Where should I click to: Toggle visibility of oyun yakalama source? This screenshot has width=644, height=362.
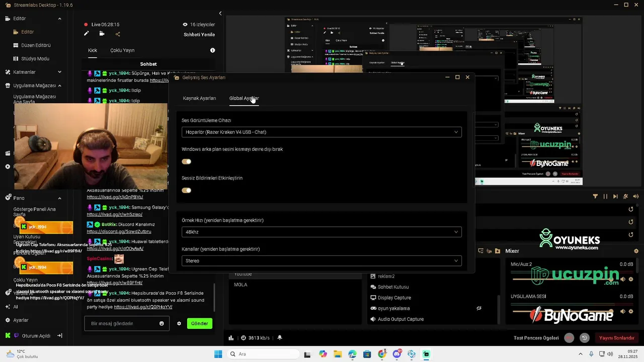point(479,308)
